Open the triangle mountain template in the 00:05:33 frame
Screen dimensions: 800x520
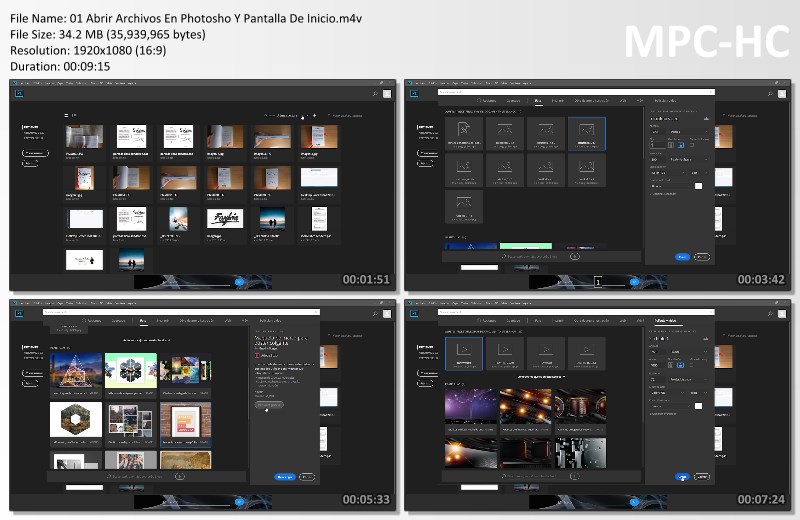click(76, 370)
